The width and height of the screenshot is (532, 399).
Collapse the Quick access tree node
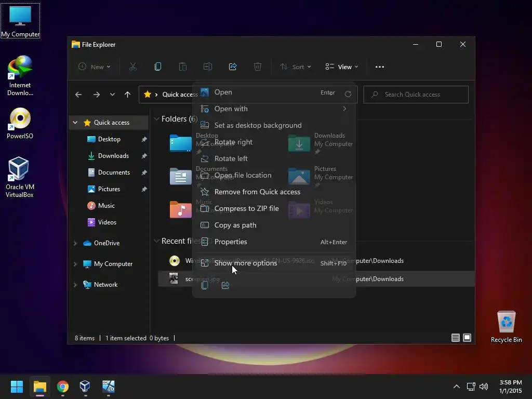(x=75, y=123)
